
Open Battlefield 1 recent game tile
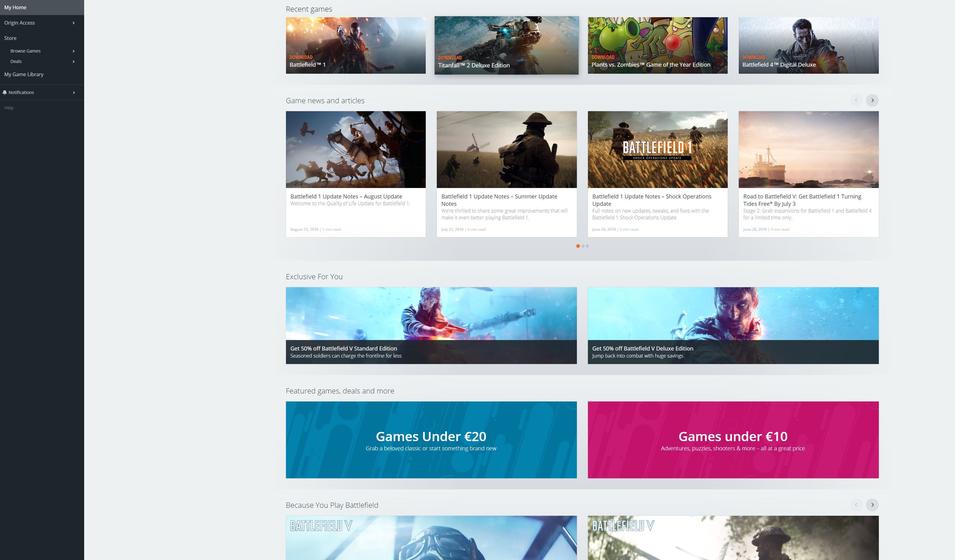[x=355, y=45]
